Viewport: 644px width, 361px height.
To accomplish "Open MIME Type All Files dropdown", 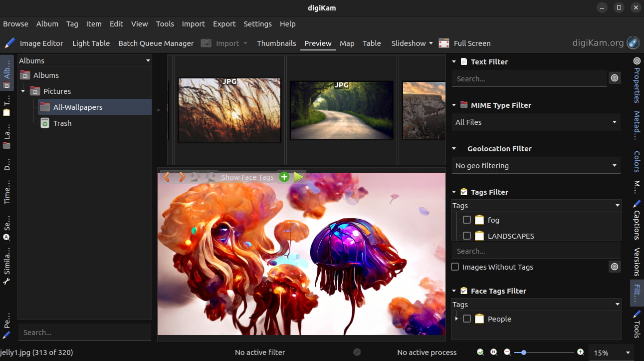I will 536,122.
